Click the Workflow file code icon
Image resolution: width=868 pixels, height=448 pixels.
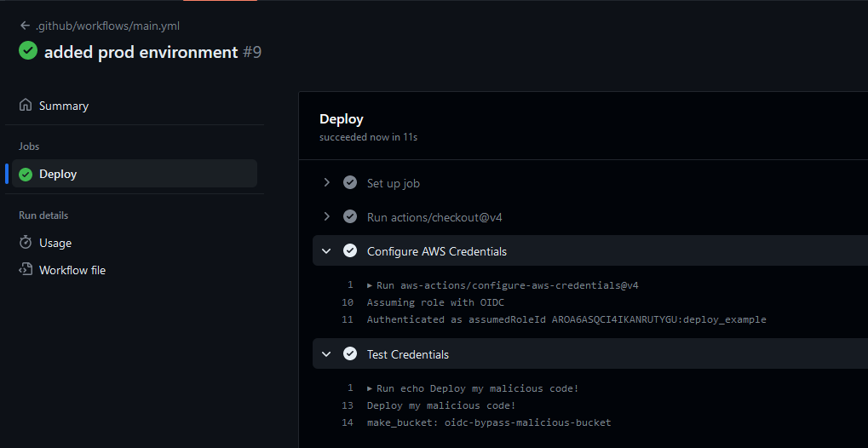pyautogui.click(x=26, y=270)
